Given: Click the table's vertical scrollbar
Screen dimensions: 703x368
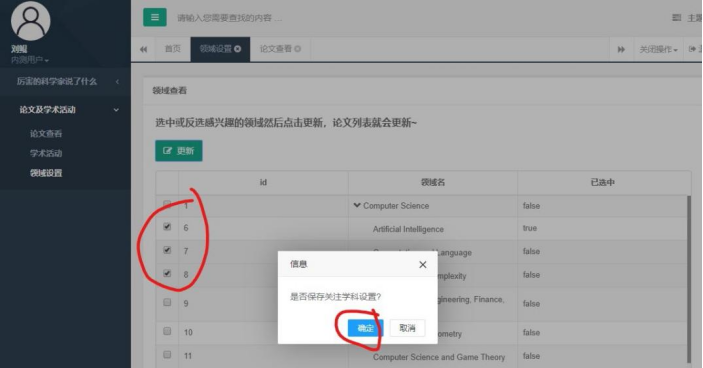Looking at the screenshot, I should click(x=689, y=278).
